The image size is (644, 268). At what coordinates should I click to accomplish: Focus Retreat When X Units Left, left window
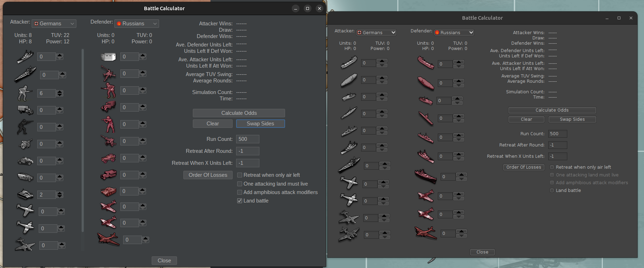(248, 163)
